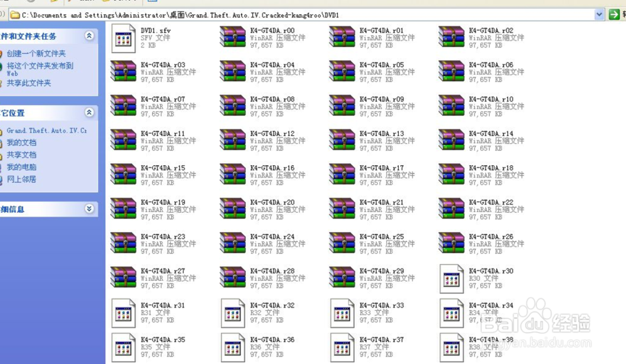Click the K4-GT4DA.r07 file name
Screen dimensions: 626x364
[x=163, y=99]
